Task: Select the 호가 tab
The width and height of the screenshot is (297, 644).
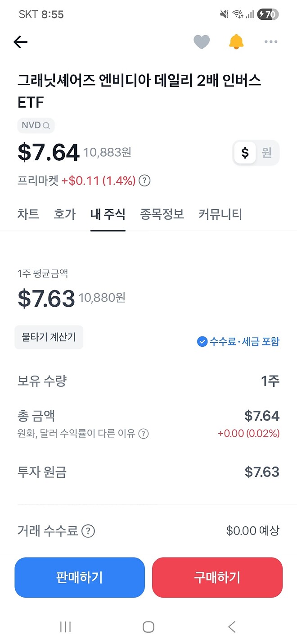Action: (x=64, y=215)
